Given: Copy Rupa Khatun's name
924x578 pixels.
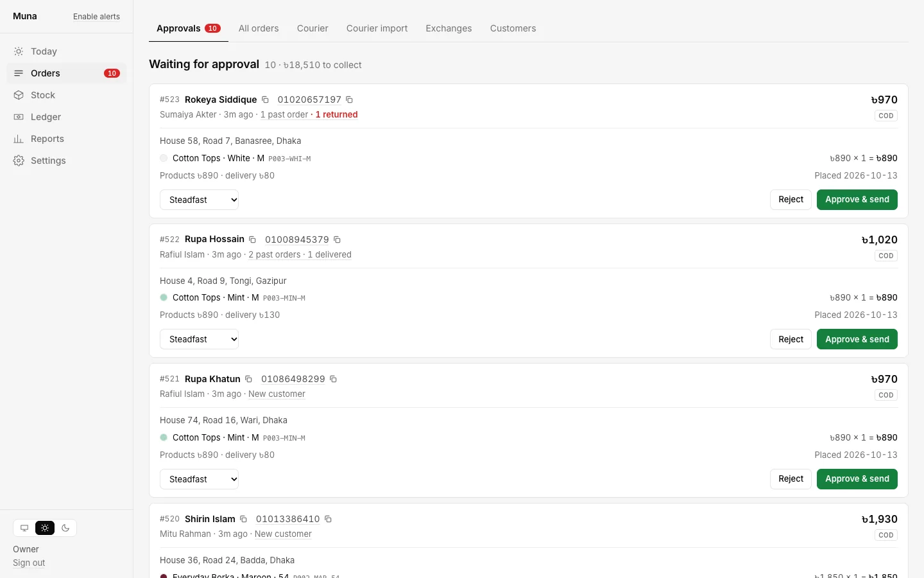Looking at the screenshot, I should point(248,379).
